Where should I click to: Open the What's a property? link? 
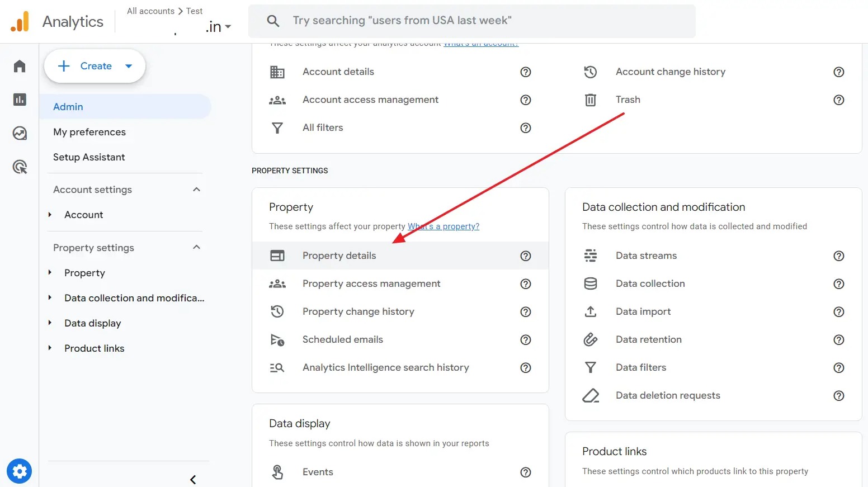tap(443, 226)
